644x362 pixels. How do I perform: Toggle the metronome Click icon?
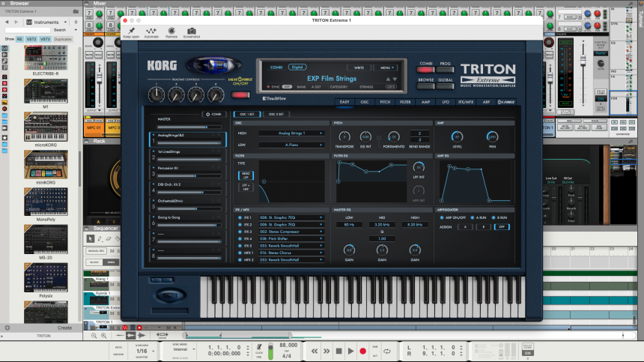tap(259, 347)
